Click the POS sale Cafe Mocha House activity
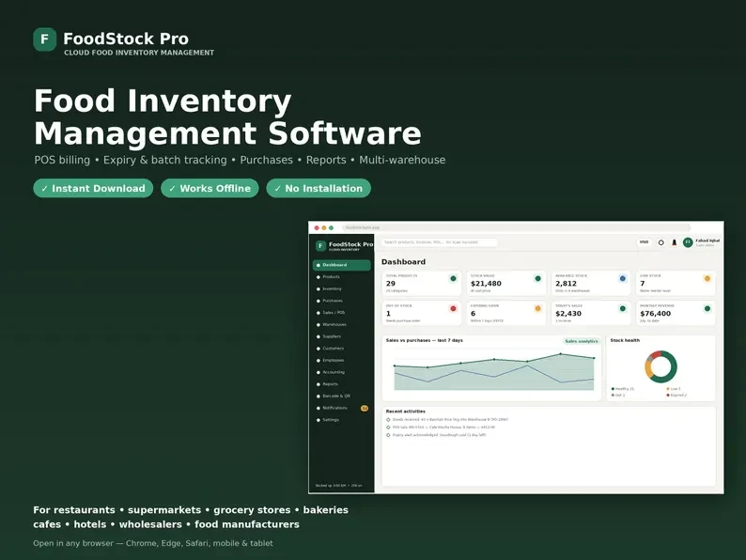 pos(443,428)
